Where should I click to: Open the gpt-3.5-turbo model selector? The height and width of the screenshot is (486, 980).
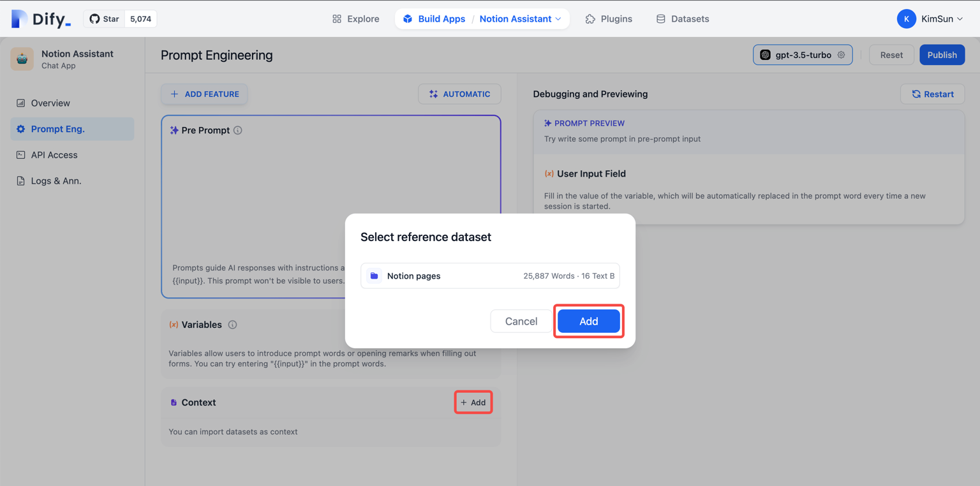[803, 55]
